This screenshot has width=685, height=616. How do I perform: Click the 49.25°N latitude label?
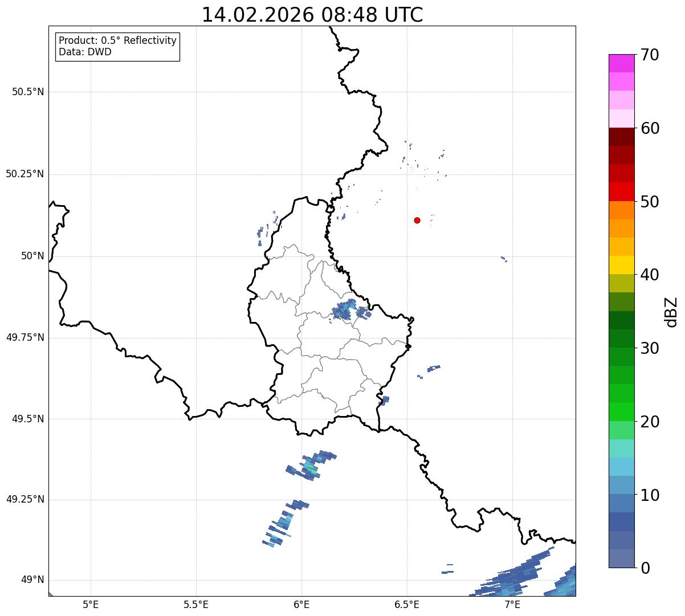pos(25,499)
